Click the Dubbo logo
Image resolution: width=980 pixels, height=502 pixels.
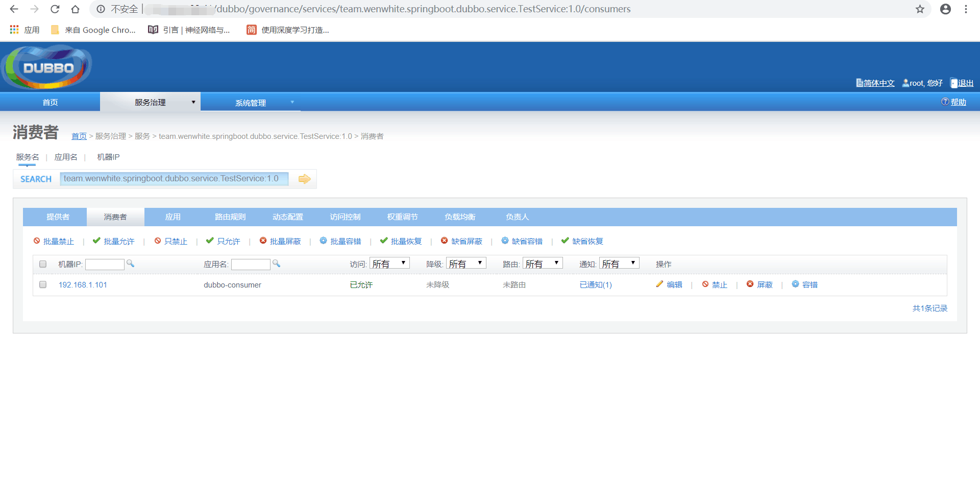(x=47, y=67)
